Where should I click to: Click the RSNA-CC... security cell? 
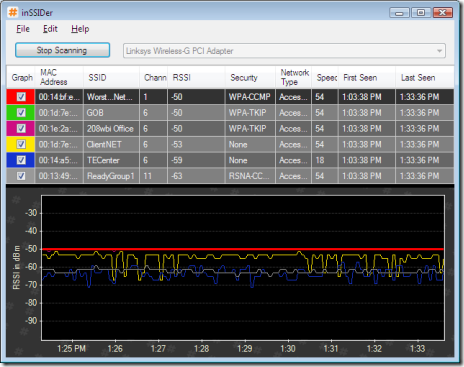click(250, 176)
